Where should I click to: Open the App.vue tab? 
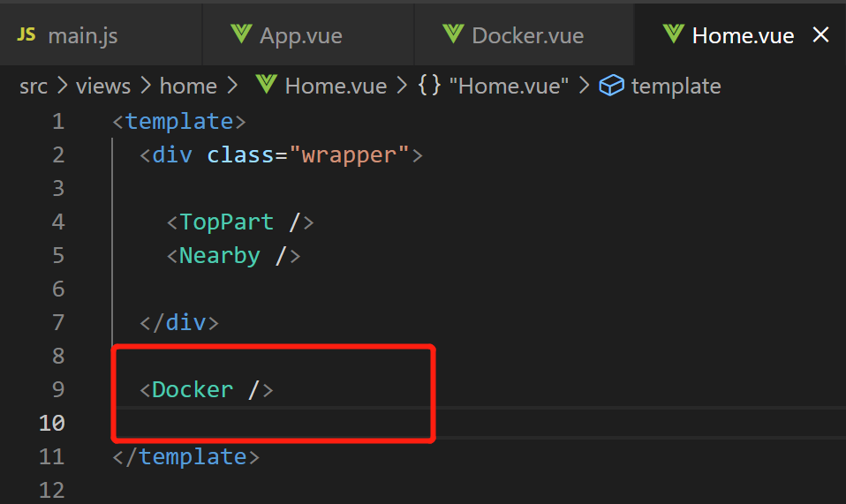click(x=300, y=36)
